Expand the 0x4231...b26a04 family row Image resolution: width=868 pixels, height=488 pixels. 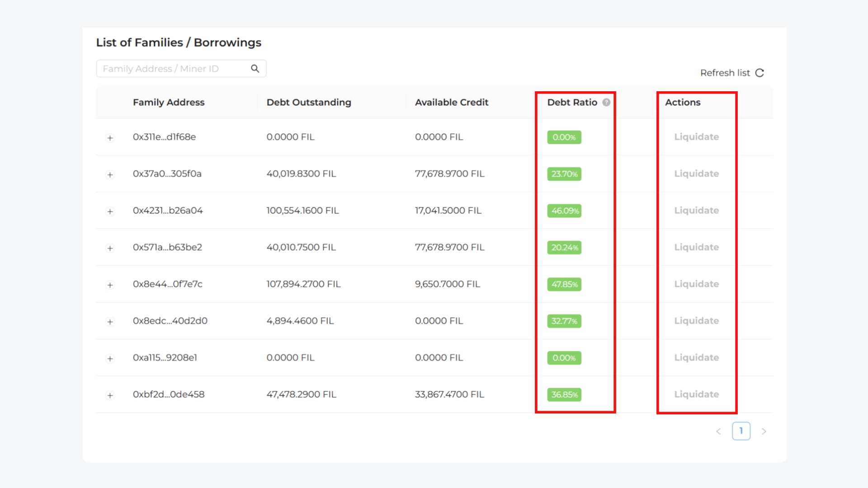coord(110,211)
